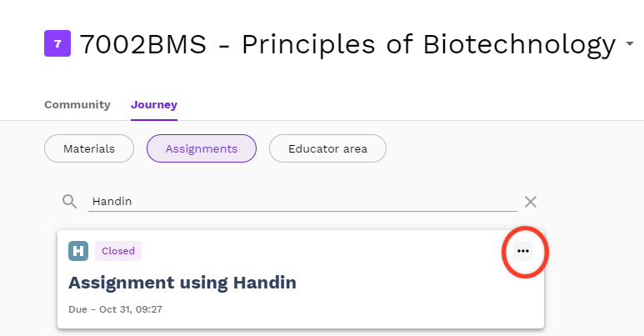
Task: Click the purple underline beneath Journey
Action: (x=154, y=120)
